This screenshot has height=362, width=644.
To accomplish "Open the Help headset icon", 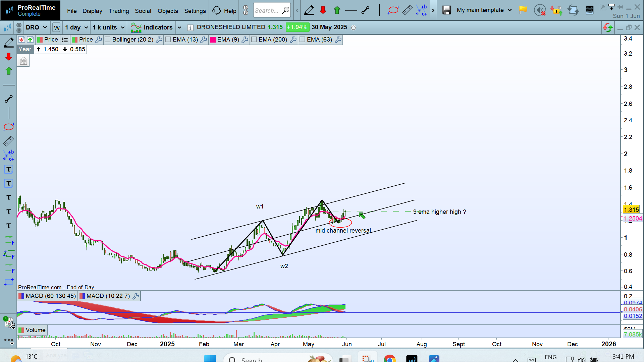I will coord(217,10).
